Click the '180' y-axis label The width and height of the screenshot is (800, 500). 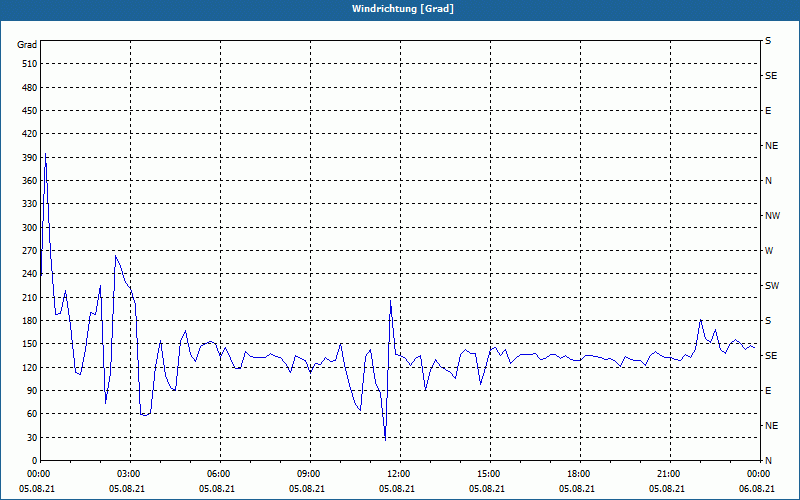coord(30,321)
